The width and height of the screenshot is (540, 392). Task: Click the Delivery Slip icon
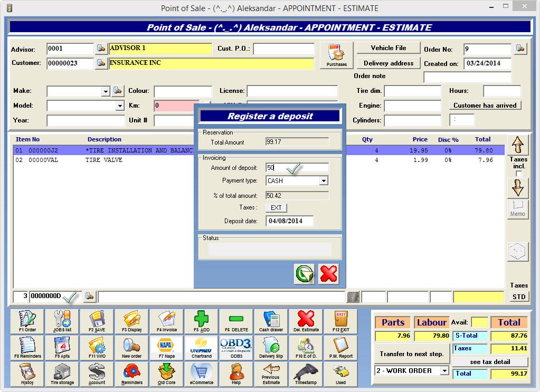tap(271, 348)
